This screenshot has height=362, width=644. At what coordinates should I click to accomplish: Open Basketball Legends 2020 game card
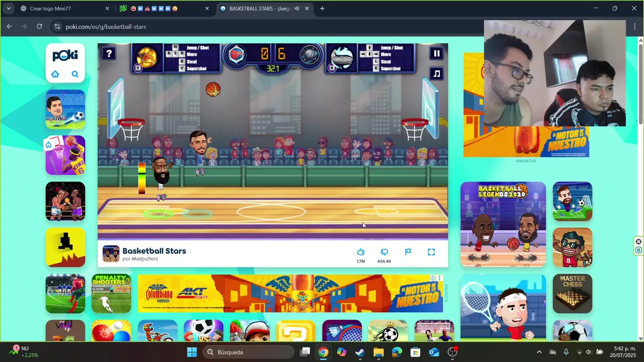click(503, 224)
